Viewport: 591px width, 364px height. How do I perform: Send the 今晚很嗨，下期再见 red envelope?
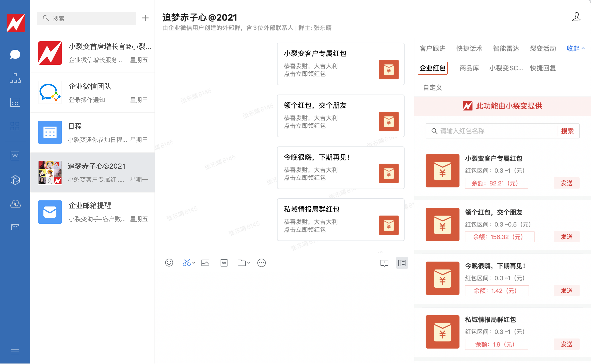[x=566, y=291]
